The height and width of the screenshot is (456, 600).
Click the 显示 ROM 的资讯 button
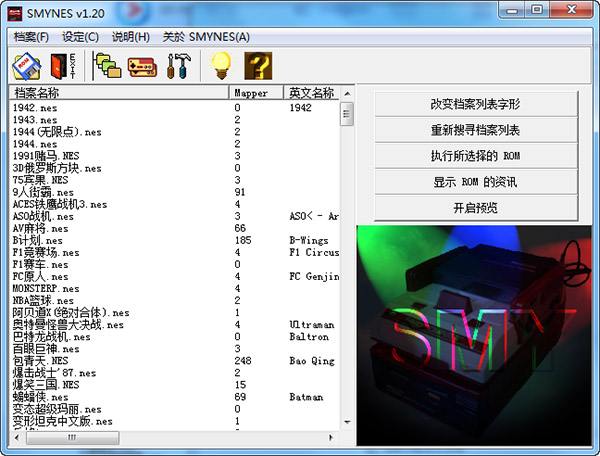476,182
